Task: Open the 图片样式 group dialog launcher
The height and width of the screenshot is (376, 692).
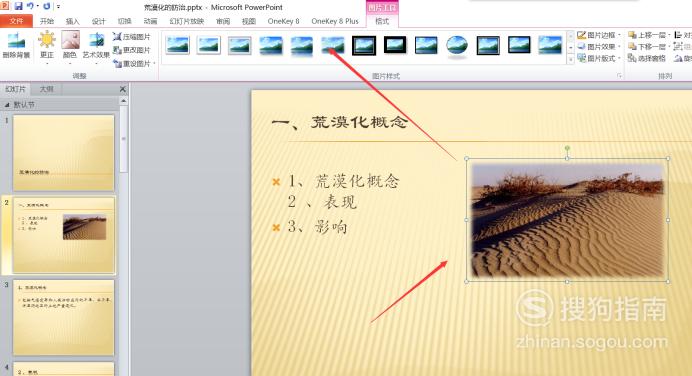Action: [x=619, y=76]
